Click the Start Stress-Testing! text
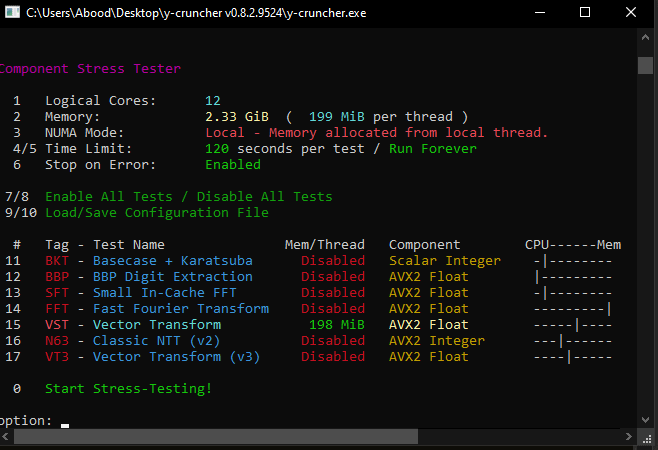The width and height of the screenshot is (658, 450). tap(128, 389)
